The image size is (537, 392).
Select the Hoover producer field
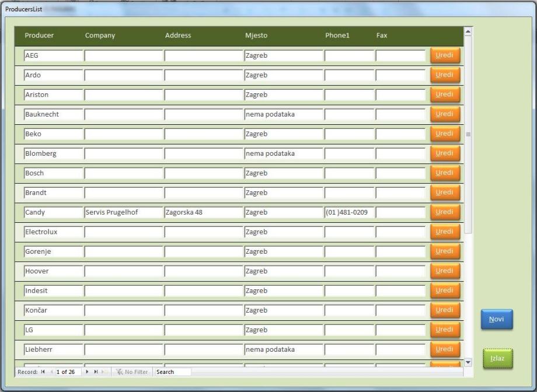tap(54, 271)
